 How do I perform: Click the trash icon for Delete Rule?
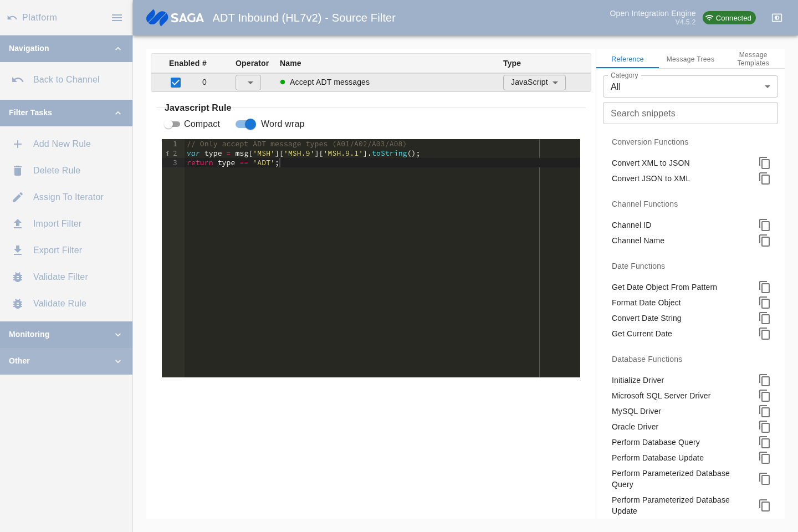[x=18, y=171]
